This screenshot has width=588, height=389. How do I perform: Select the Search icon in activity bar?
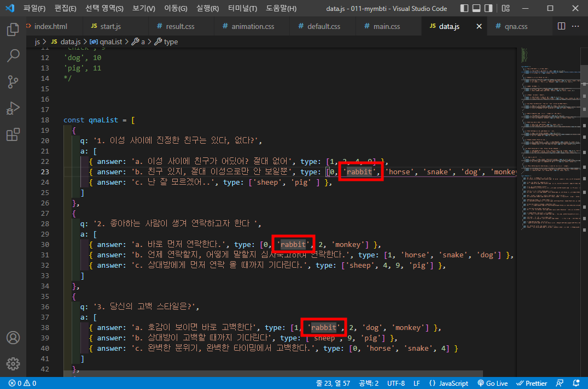point(13,55)
